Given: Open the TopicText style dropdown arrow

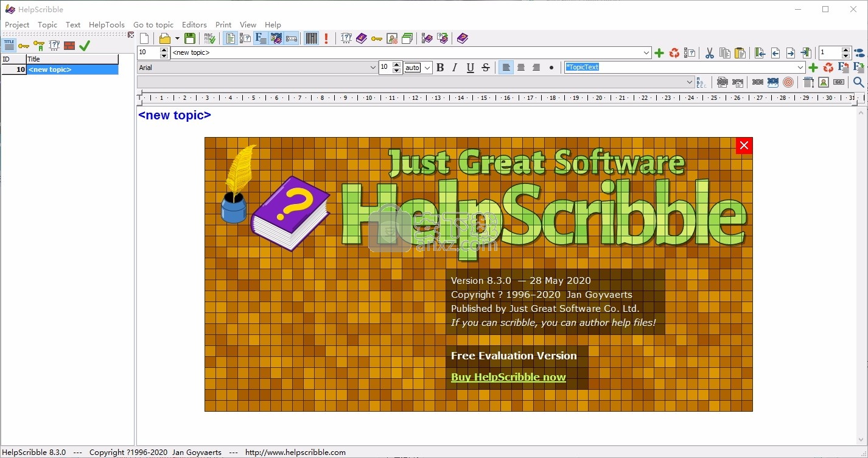Looking at the screenshot, I should point(800,68).
